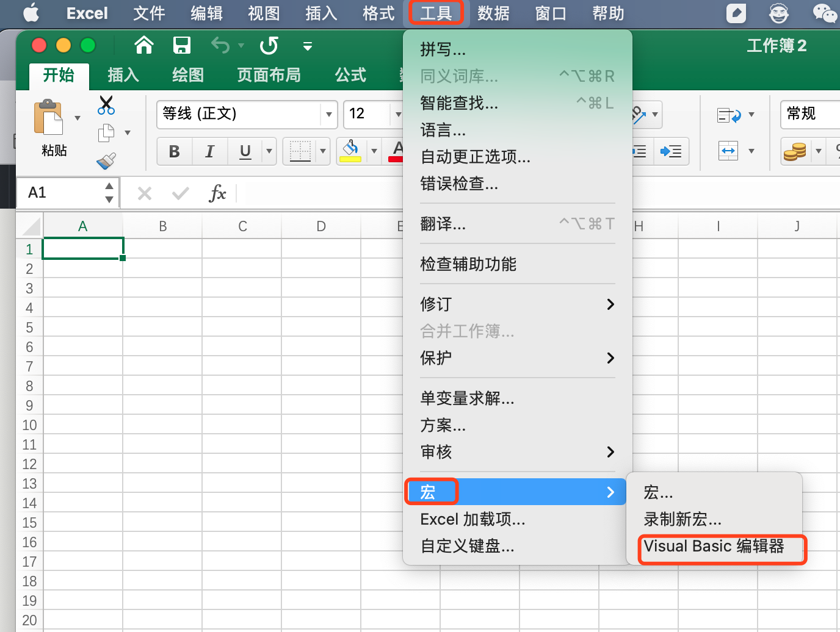Click the Accounting coins icon
The height and width of the screenshot is (632, 840).
coord(795,151)
